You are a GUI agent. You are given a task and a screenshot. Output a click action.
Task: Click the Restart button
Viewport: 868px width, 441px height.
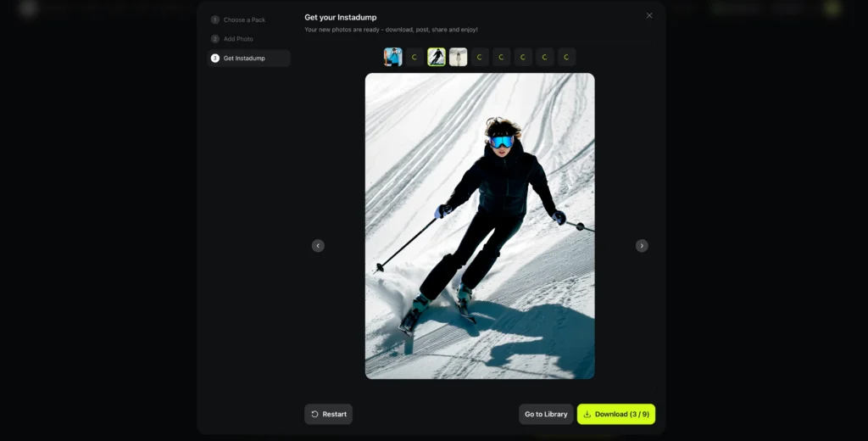pyautogui.click(x=328, y=414)
